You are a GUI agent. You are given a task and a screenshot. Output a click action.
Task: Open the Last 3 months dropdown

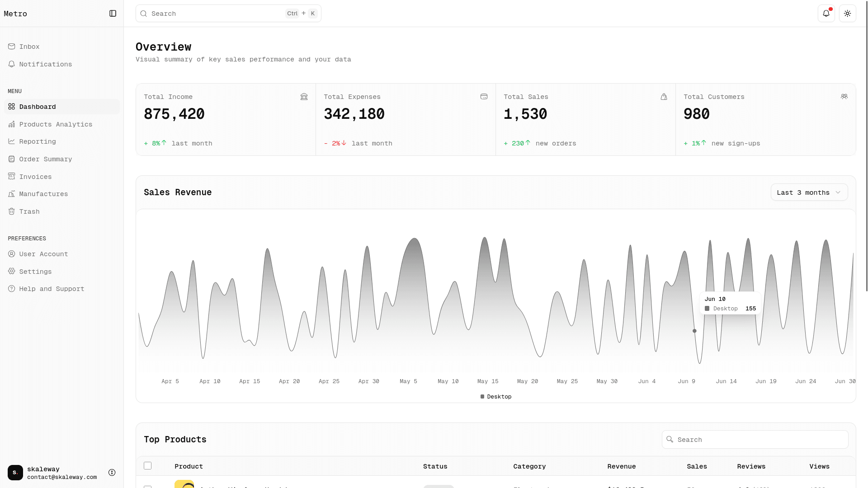coord(809,192)
